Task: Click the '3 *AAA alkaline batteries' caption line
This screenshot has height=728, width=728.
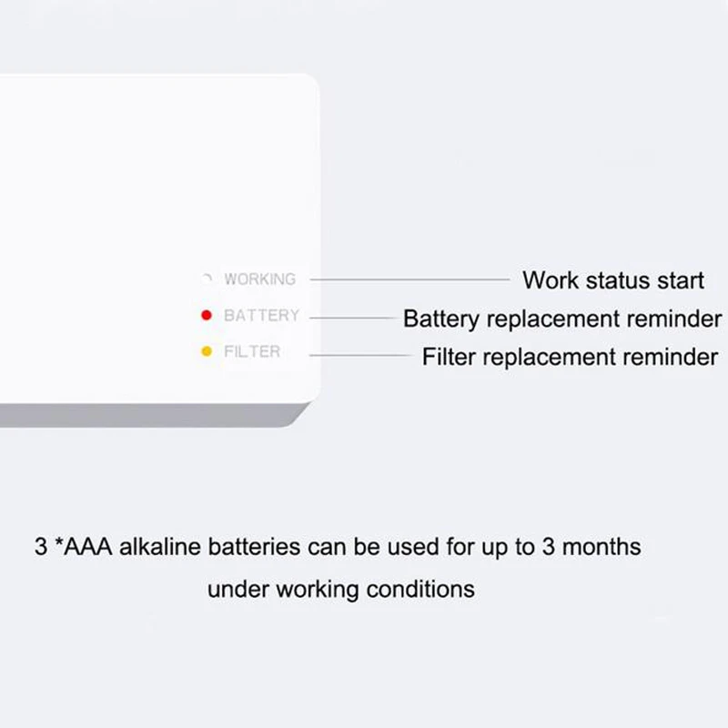Action: [338, 548]
